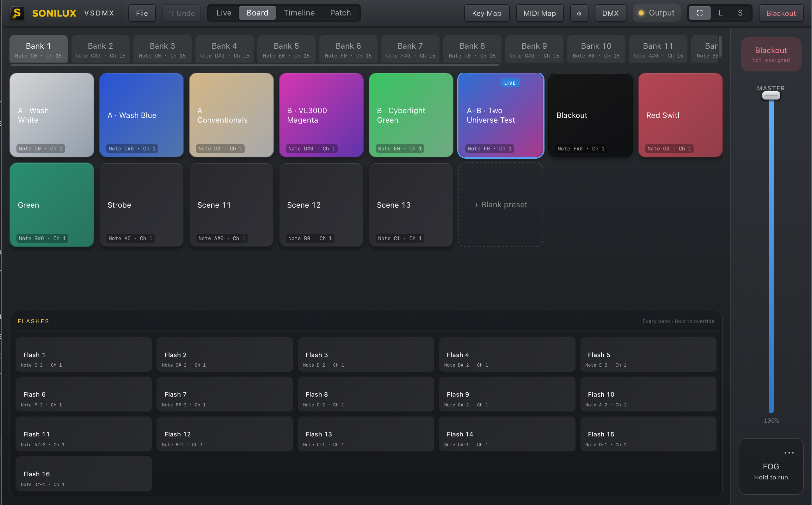The image size is (812, 505).
Task: Open settings with the gear icon
Action: coord(579,13)
